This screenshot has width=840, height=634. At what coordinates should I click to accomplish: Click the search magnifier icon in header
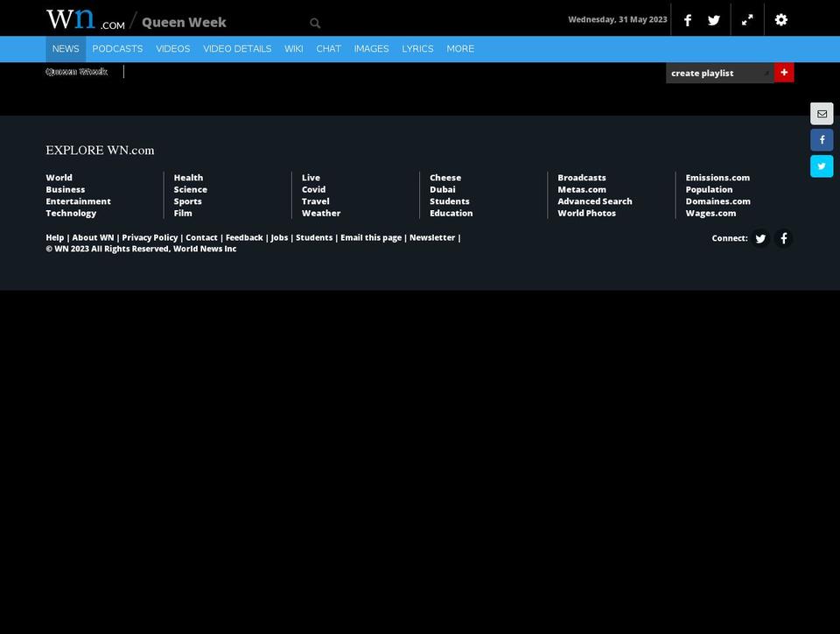pos(315,23)
